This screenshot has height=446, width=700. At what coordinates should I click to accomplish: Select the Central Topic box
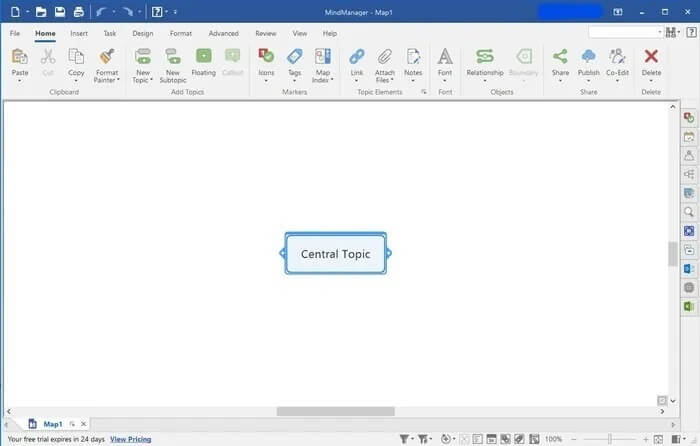pos(336,253)
